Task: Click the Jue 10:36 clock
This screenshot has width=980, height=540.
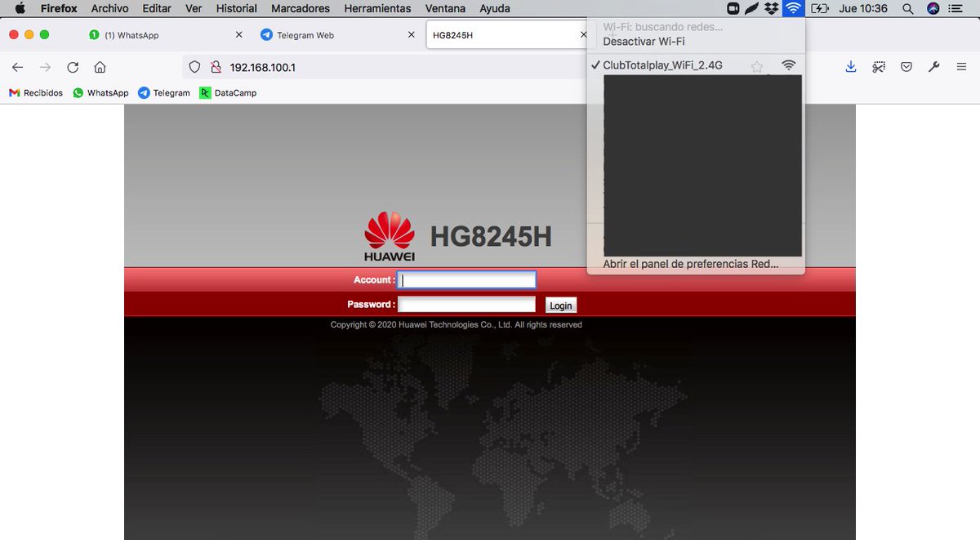Action: point(864,8)
